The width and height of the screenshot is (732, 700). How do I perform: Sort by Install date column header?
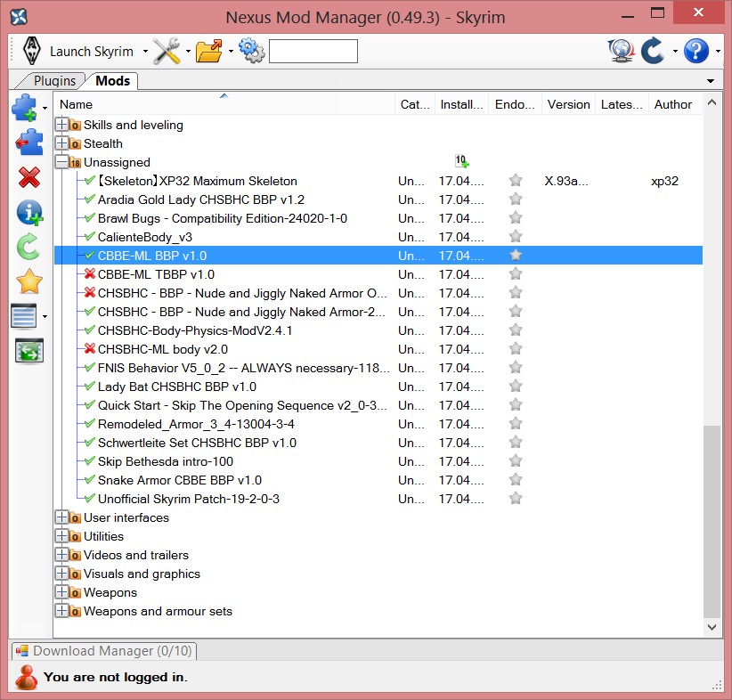461,104
